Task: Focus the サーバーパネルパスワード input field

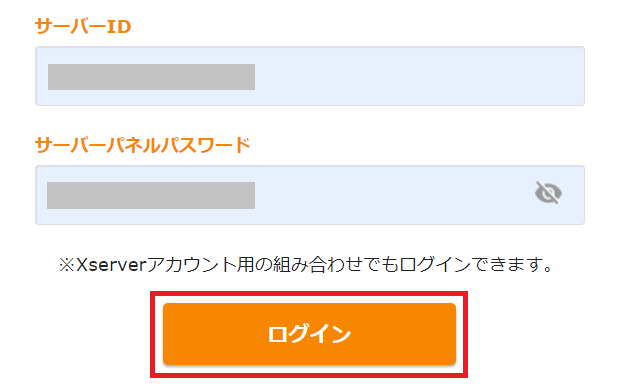Action: pyautogui.click(x=310, y=195)
